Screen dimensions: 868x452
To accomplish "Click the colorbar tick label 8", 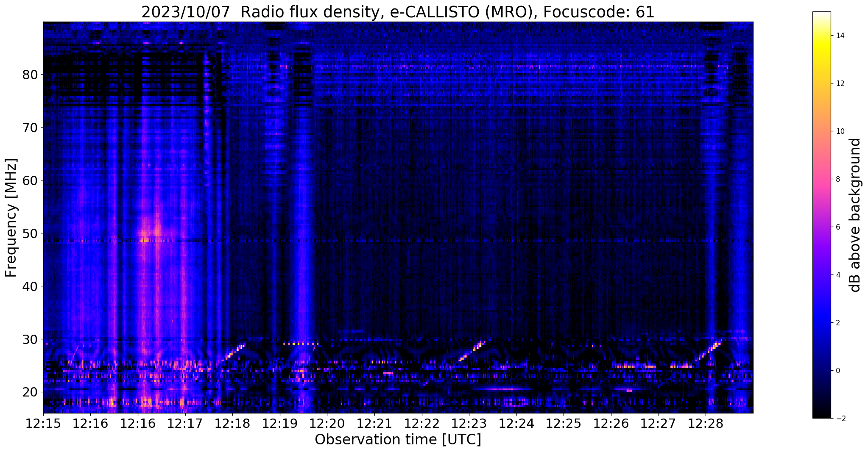I will click(x=837, y=180).
